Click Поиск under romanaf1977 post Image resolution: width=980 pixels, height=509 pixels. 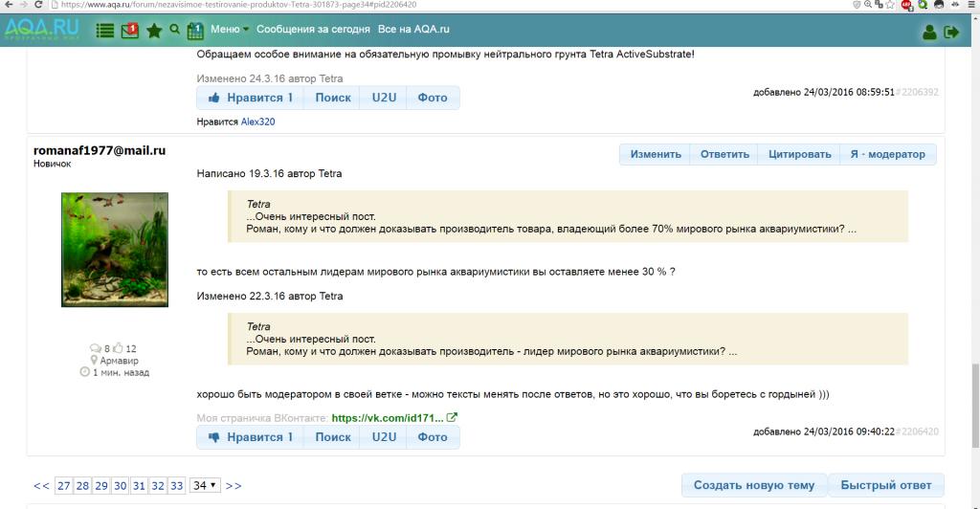(x=332, y=437)
